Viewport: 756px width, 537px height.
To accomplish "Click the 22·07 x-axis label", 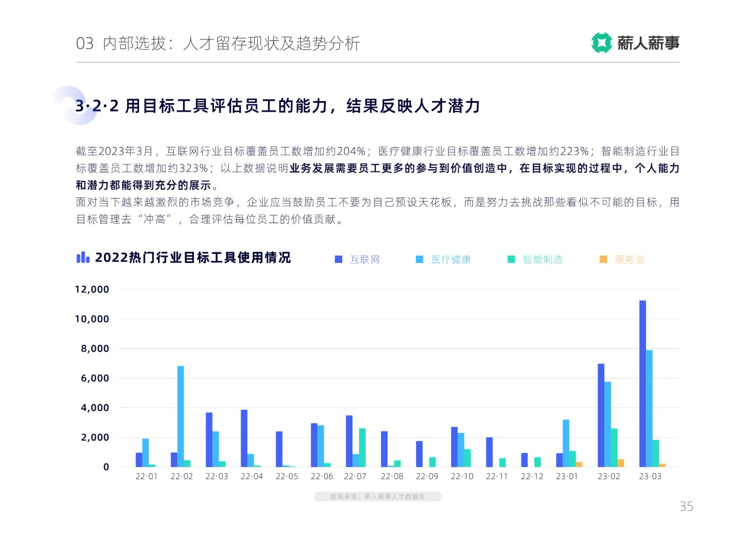I will (355, 476).
